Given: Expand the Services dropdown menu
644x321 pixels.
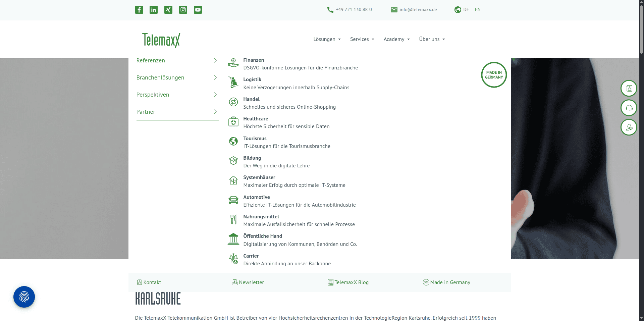Looking at the screenshot, I should pos(362,39).
